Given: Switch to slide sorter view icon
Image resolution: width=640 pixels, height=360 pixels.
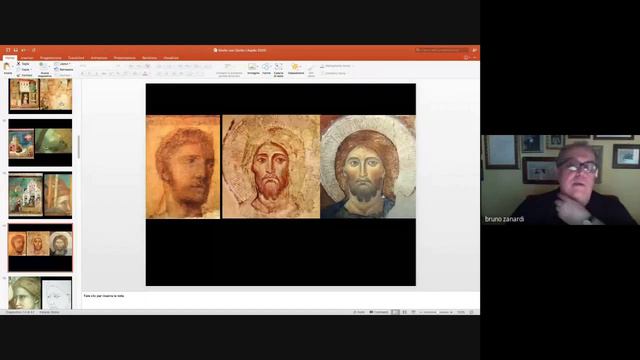Looking at the screenshot, I should pos(404,312).
